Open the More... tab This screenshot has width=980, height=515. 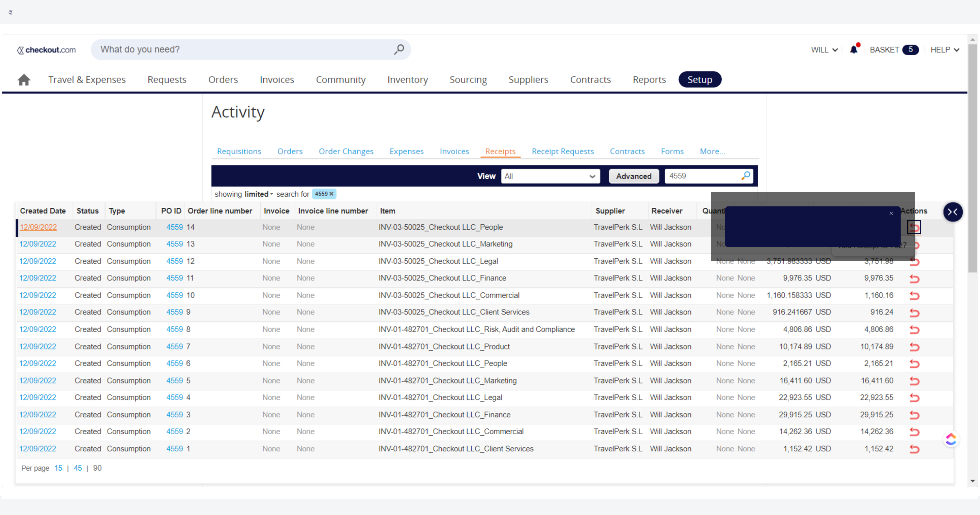712,152
